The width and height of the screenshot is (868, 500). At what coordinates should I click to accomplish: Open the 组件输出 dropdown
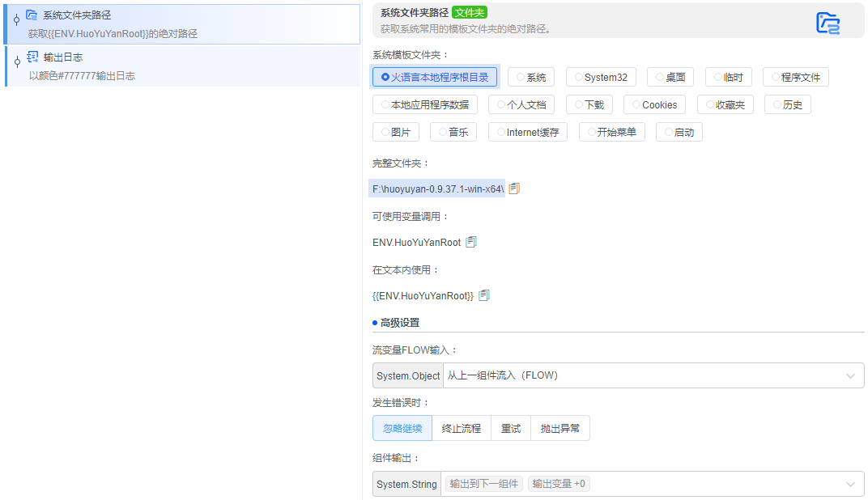coord(849,482)
